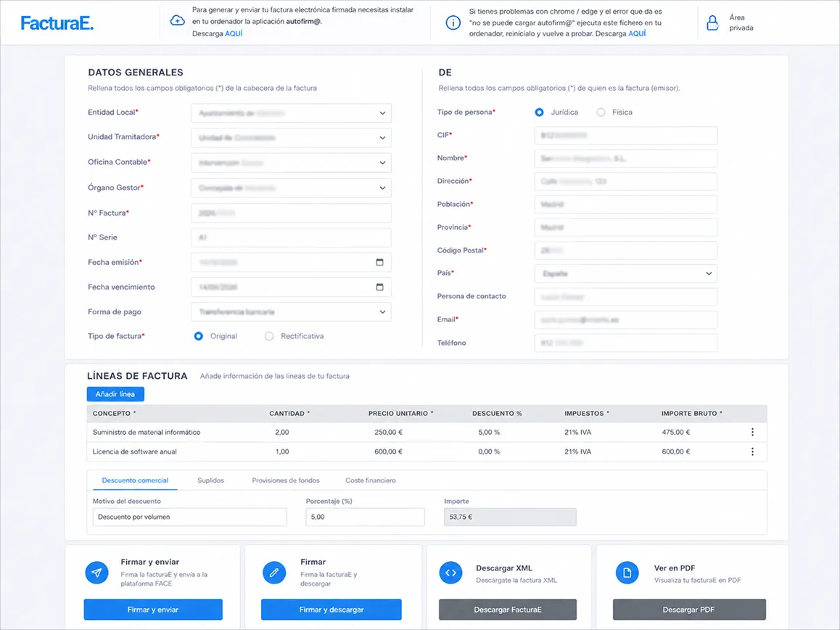Click the Descargar FacturaE button

click(507, 610)
